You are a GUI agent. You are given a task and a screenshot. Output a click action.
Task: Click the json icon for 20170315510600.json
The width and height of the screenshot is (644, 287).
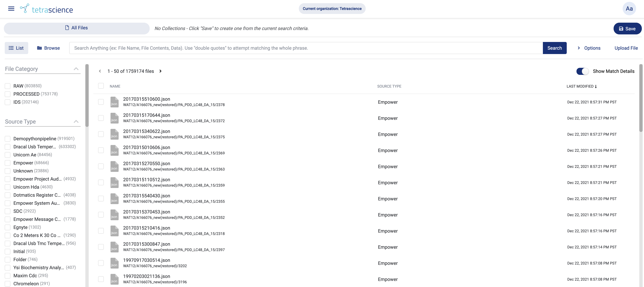coord(115,102)
